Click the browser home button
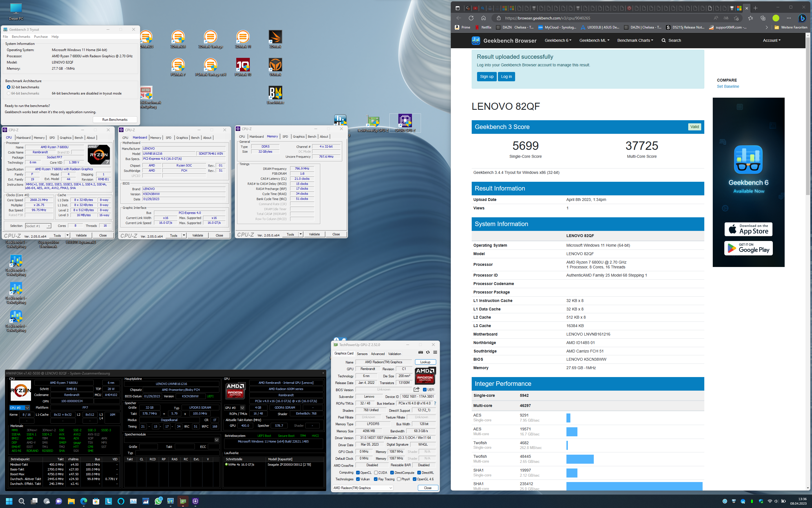 tap(484, 18)
